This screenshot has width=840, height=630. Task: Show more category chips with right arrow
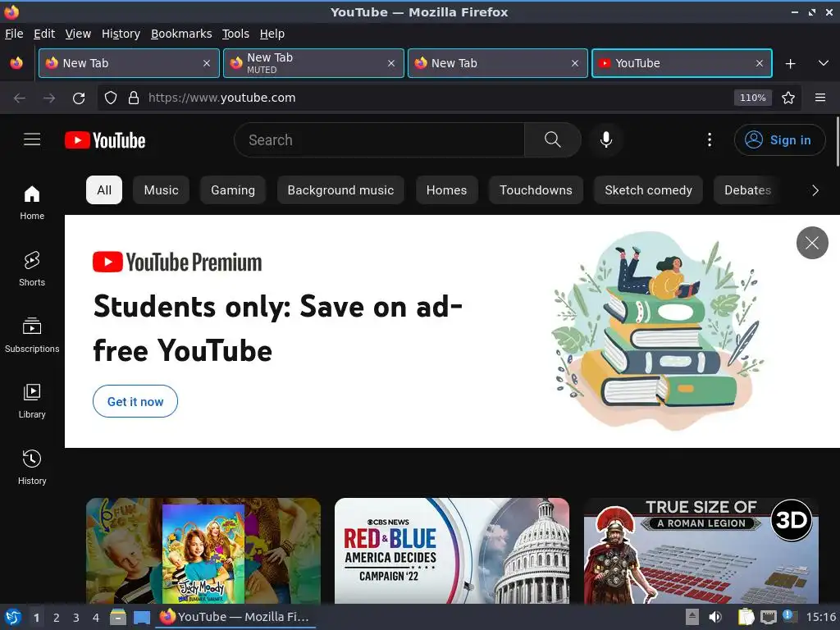click(x=815, y=190)
